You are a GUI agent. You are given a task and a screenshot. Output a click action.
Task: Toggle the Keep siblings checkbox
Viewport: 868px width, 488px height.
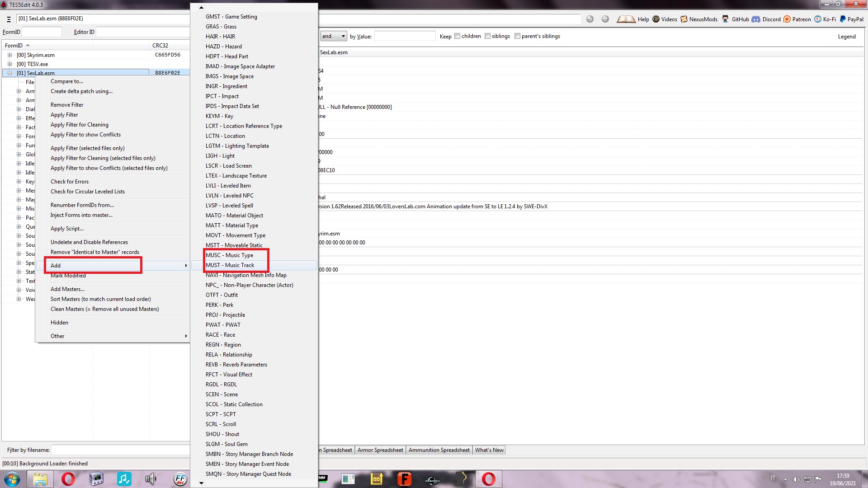(487, 36)
